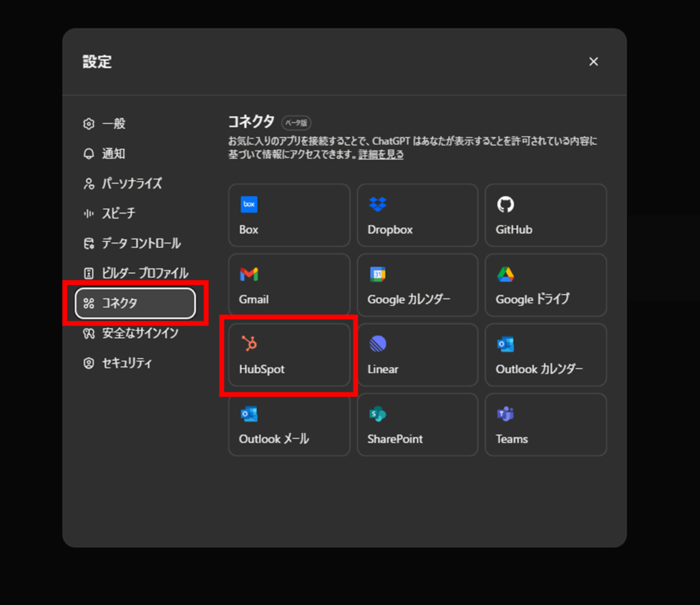Click the ベータ版 badge
This screenshot has width=700, height=605.
[x=297, y=123]
